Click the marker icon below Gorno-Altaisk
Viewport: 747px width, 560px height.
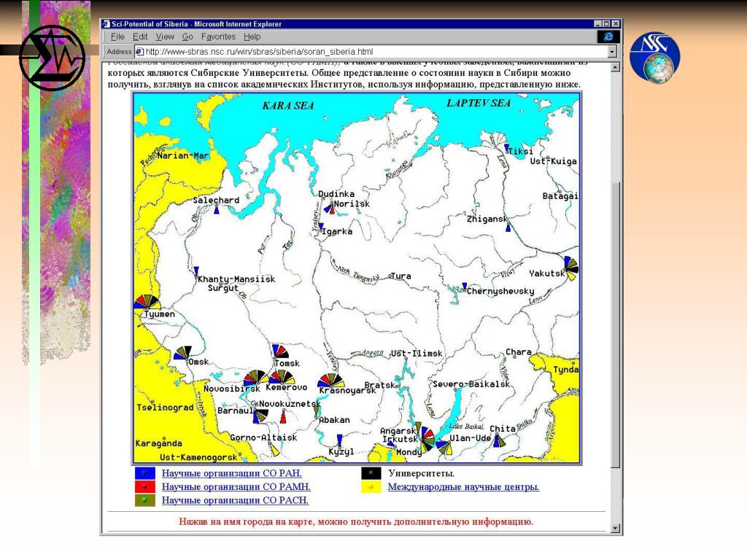(x=274, y=448)
